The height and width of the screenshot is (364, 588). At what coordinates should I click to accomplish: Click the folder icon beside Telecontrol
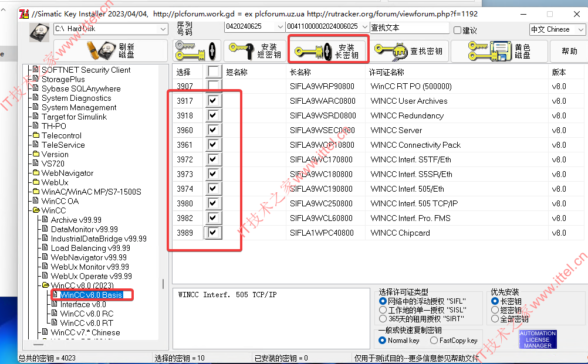(36, 135)
